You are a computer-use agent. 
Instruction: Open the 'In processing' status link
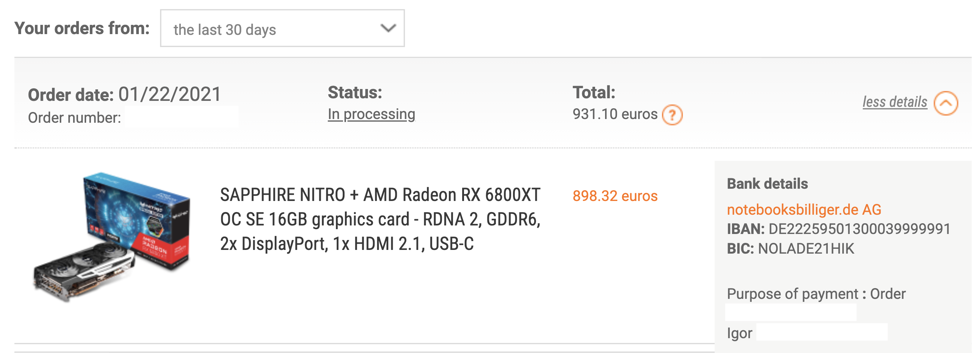point(371,114)
